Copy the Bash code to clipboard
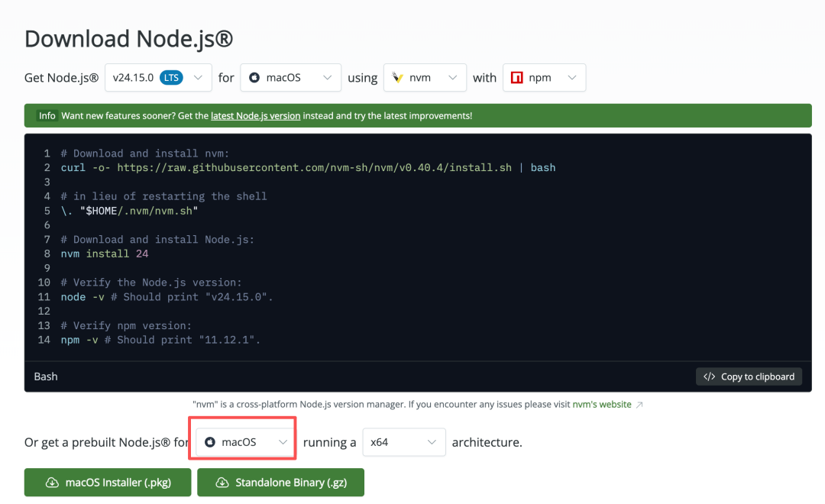The height and width of the screenshot is (504, 825). tap(749, 376)
